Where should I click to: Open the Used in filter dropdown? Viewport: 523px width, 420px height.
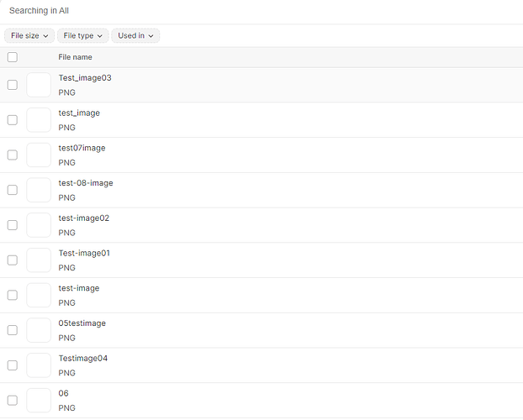click(x=135, y=36)
